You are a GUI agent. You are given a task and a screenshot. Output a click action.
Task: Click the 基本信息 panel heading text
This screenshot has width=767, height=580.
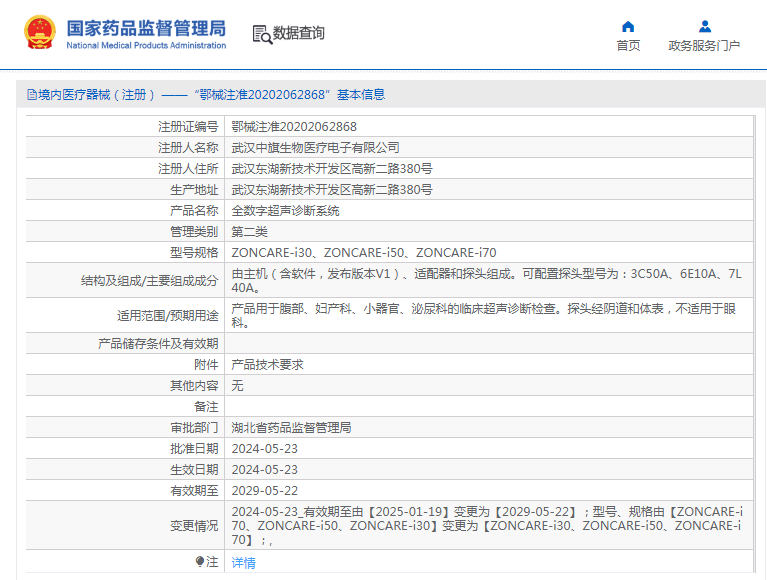pos(360,95)
